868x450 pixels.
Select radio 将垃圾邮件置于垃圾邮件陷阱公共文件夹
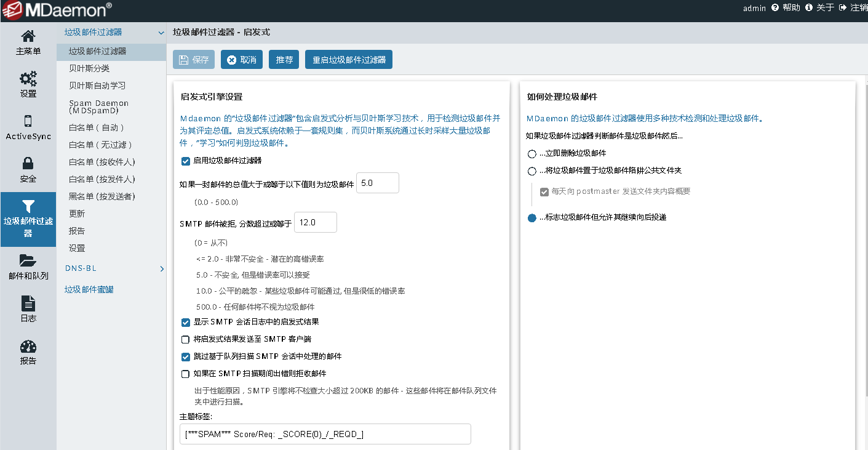(x=532, y=171)
